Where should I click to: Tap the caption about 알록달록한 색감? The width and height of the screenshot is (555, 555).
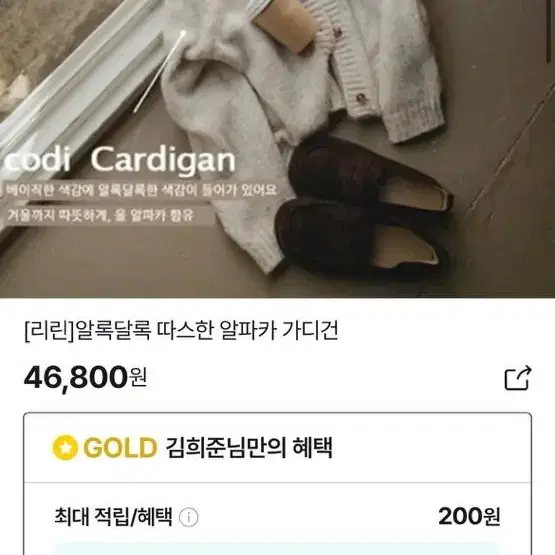click(x=141, y=190)
